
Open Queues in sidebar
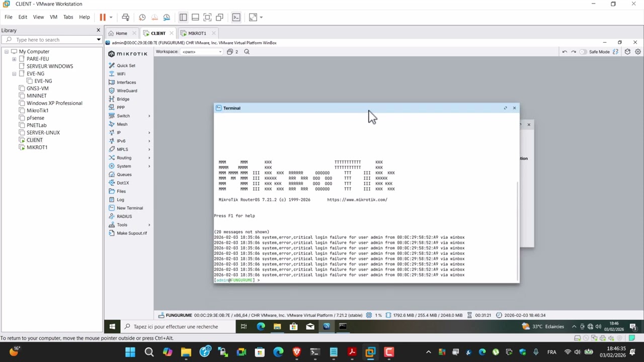124,174
